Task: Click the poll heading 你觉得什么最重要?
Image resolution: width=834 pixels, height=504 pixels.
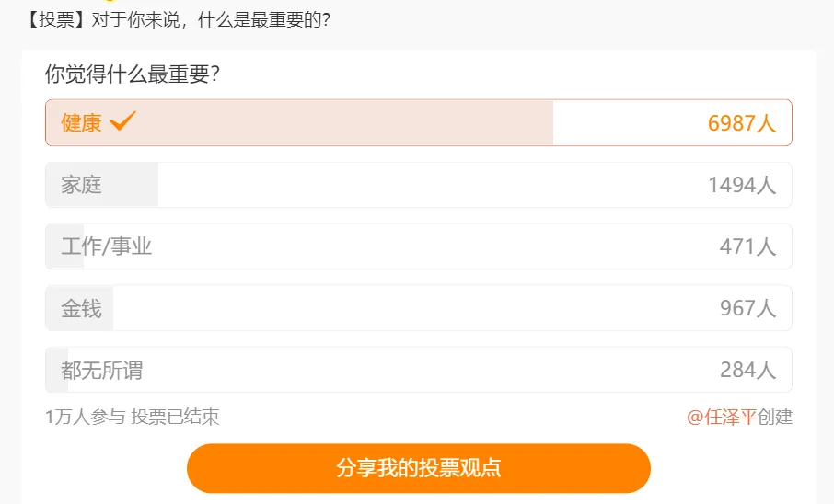Action: (x=133, y=74)
